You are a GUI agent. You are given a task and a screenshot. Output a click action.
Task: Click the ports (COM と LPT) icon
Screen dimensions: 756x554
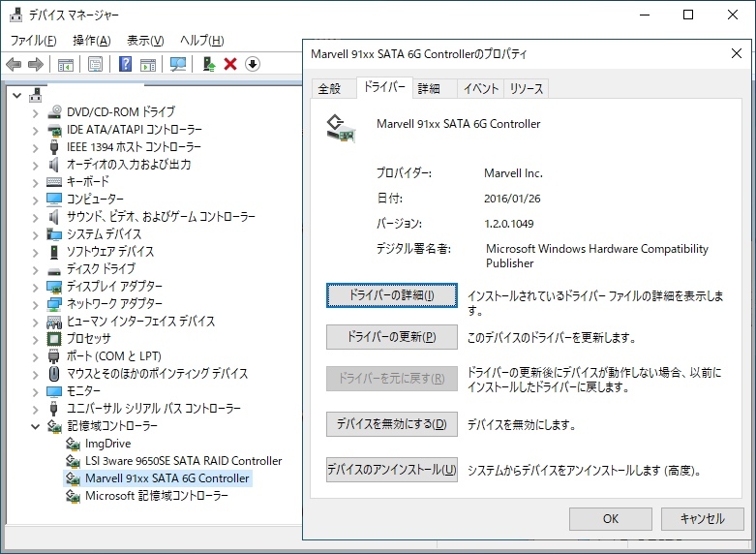pyautogui.click(x=54, y=356)
